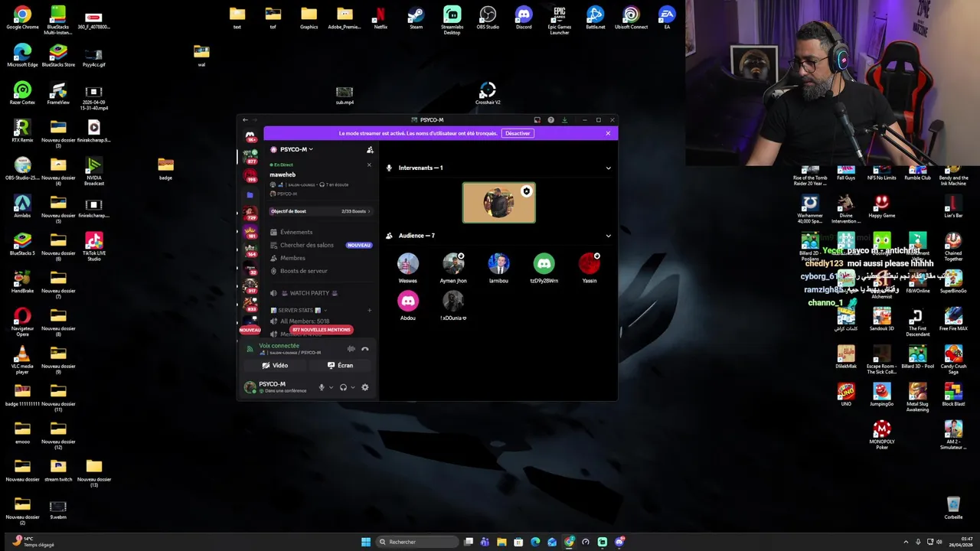Image resolution: width=980 pixels, height=551 pixels.
Task: Open the EA app desktop icon
Action: point(667,18)
